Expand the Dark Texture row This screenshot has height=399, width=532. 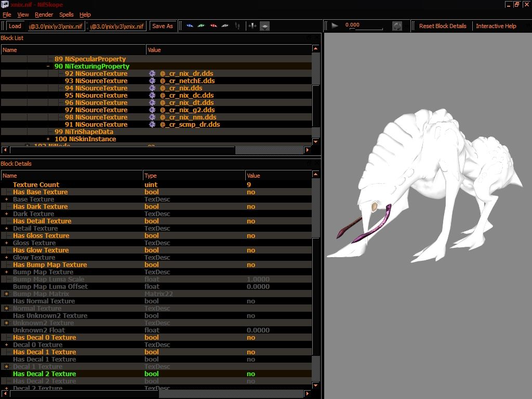pyautogui.click(x=6, y=214)
